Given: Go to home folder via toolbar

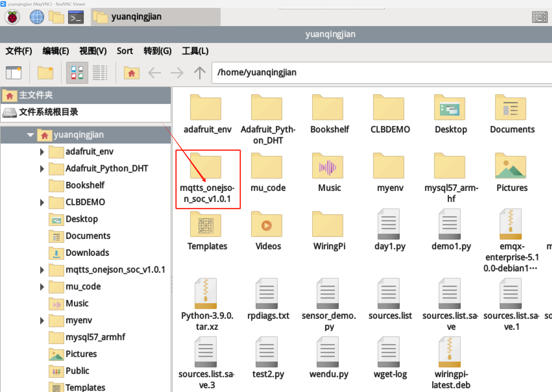Looking at the screenshot, I should click(x=132, y=73).
